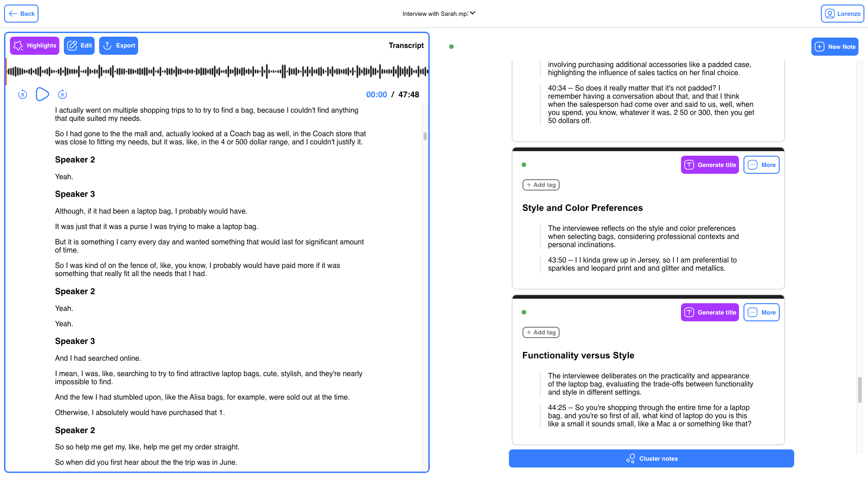This screenshot has width=868, height=477.
Task: Expand the Interview with Sarah.mp3 dropdown
Action: 472,13
